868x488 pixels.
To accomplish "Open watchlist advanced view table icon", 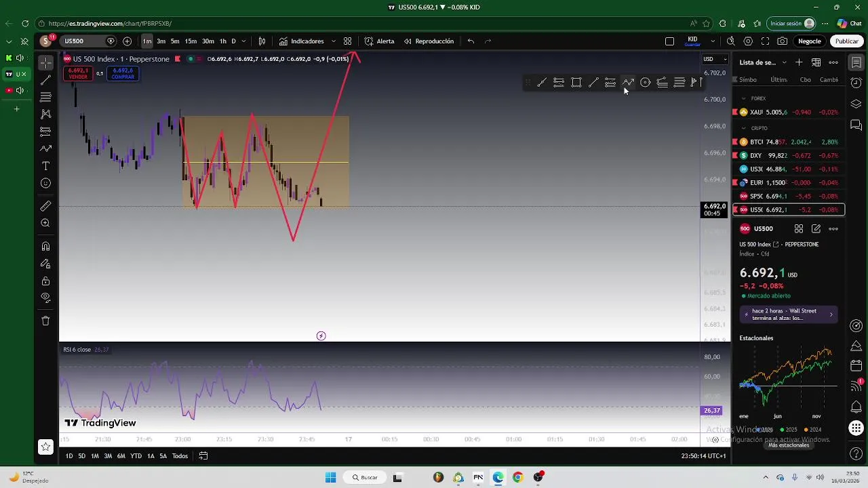I will [x=816, y=62].
